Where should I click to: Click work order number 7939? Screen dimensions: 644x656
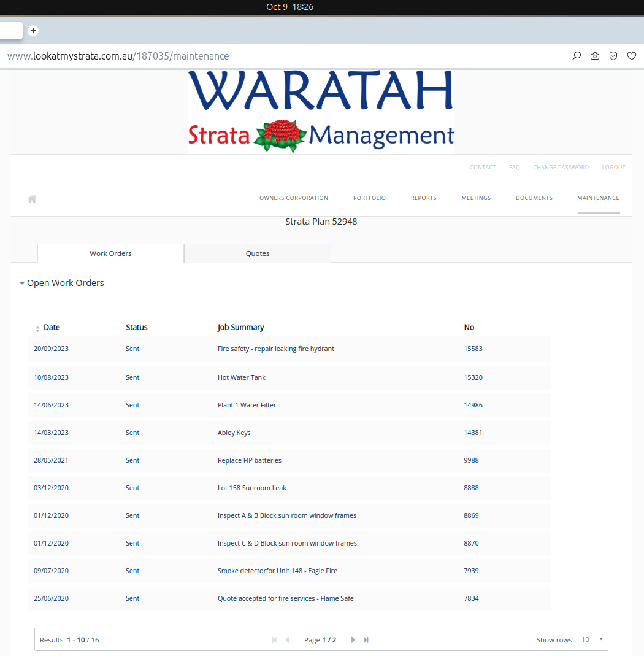coord(471,571)
